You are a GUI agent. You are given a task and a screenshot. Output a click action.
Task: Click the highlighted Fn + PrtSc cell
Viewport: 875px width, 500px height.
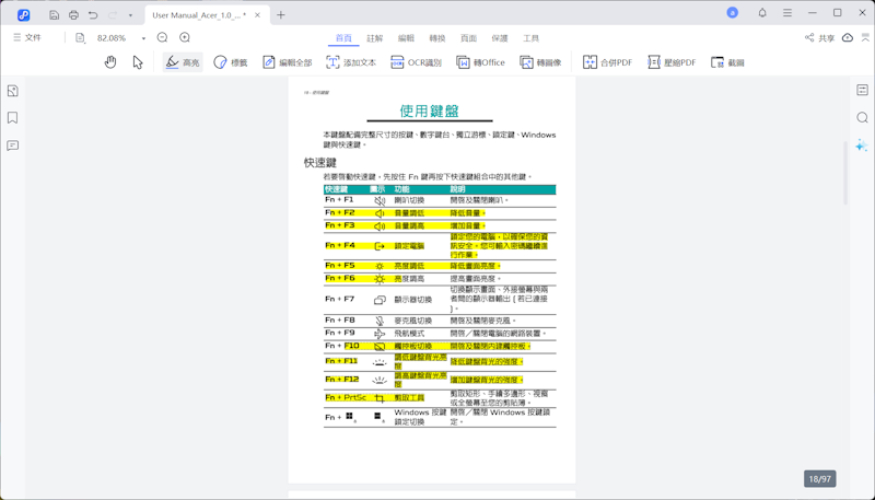coord(346,398)
